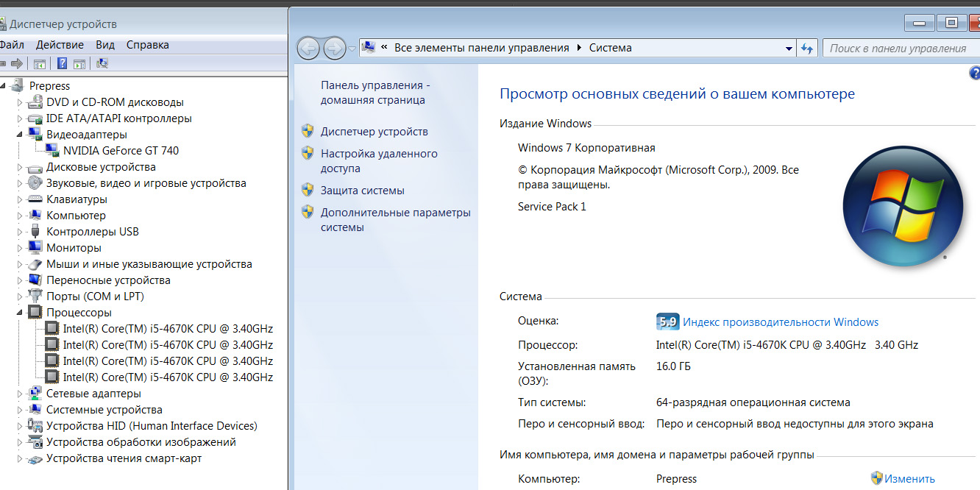Screen dimensions: 980x490
Task: Expand the Сетевые адаптеры node
Action: tap(20, 394)
